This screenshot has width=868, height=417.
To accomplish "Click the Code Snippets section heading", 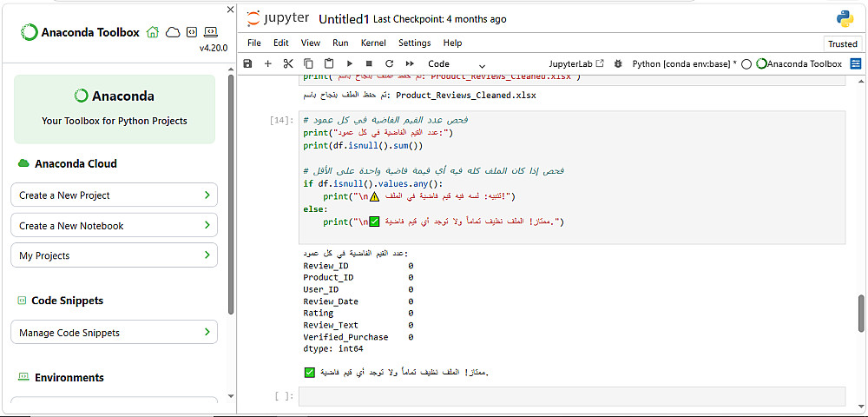I will click(68, 301).
